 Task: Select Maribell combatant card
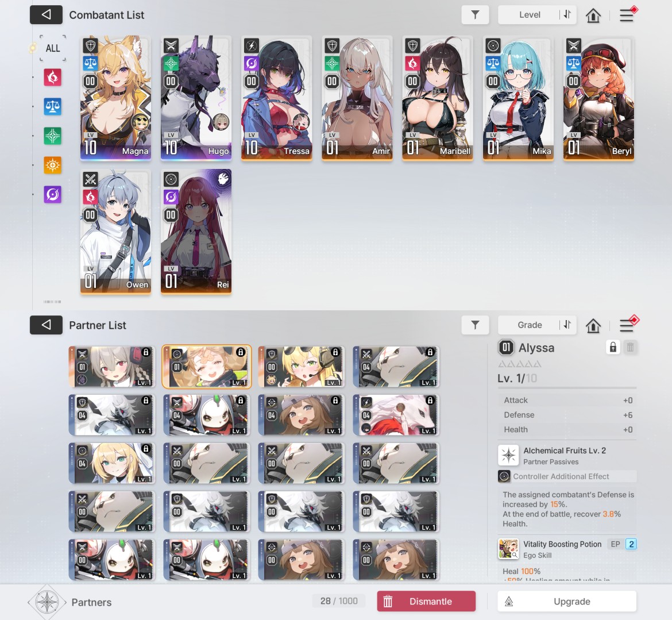pos(438,99)
